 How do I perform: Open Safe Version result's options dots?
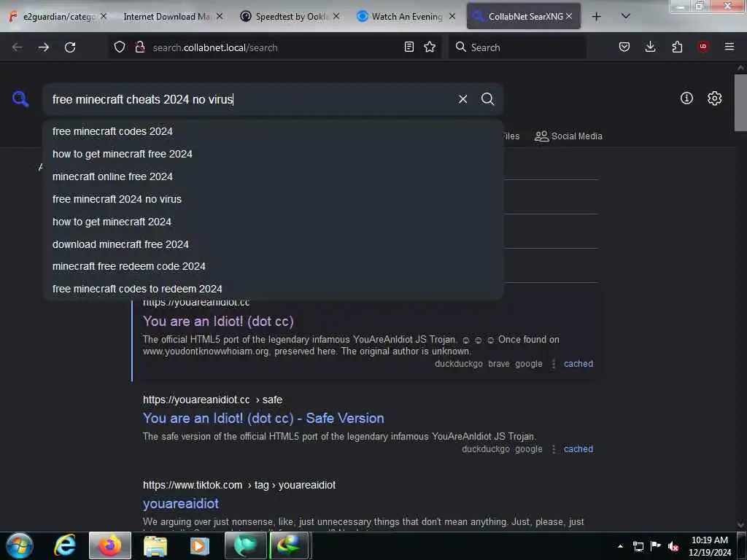pyautogui.click(x=554, y=449)
